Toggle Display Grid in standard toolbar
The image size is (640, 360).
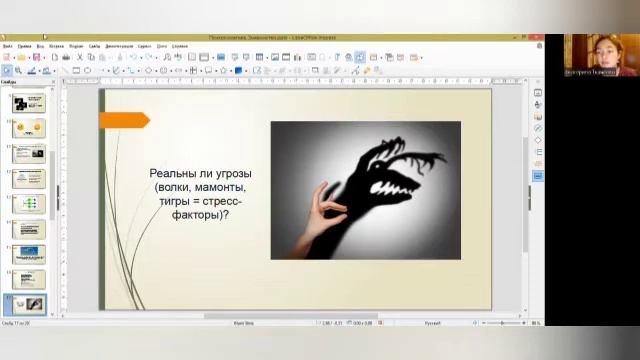(192, 58)
